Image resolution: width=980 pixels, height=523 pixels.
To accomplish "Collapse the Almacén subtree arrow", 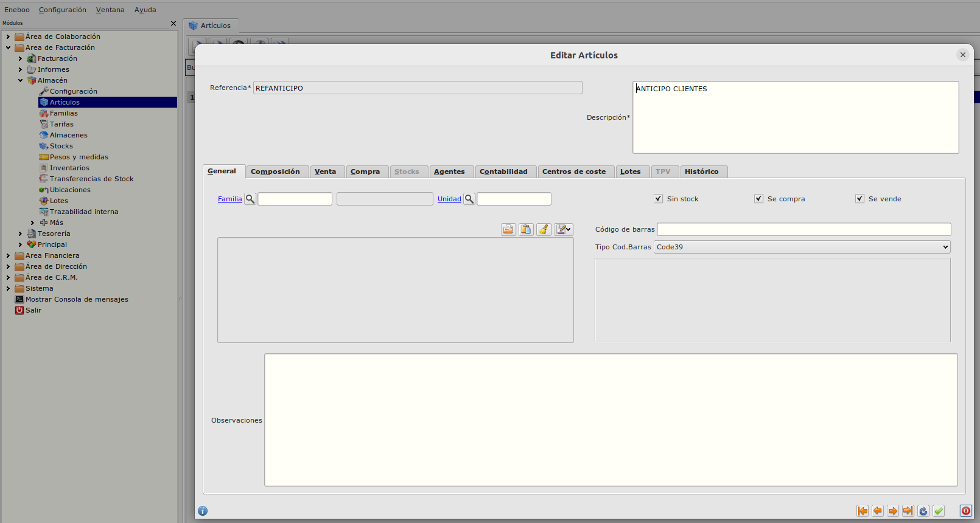I will coord(20,80).
